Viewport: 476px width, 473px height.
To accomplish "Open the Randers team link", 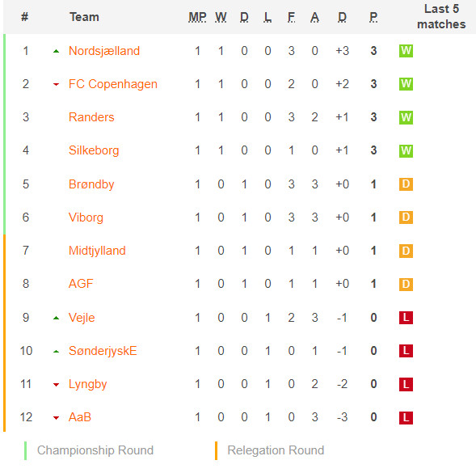I will coord(91,117).
